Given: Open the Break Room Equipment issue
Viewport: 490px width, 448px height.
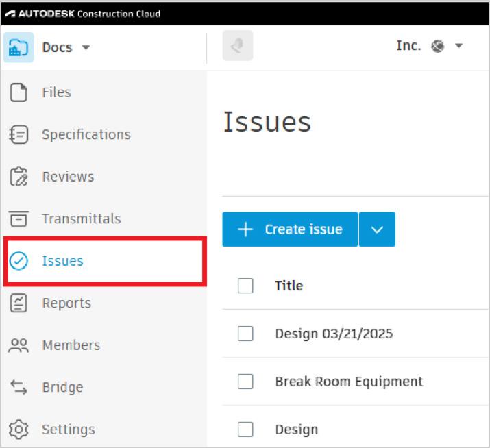Looking at the screenshot, I should [x=349, y=382].
